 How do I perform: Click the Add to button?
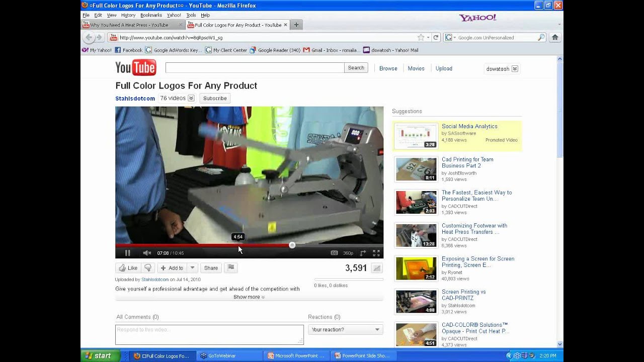(172, 268)
